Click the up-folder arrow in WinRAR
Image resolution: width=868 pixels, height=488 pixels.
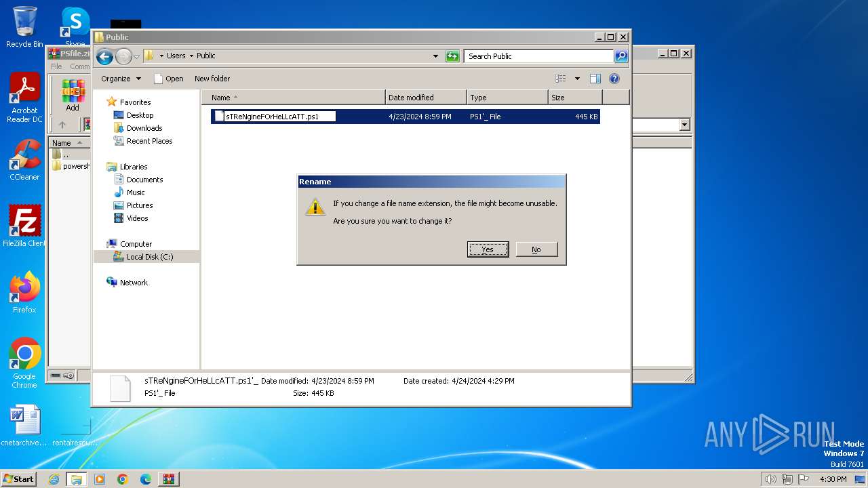pyautogui.click(x=62, y=125)
